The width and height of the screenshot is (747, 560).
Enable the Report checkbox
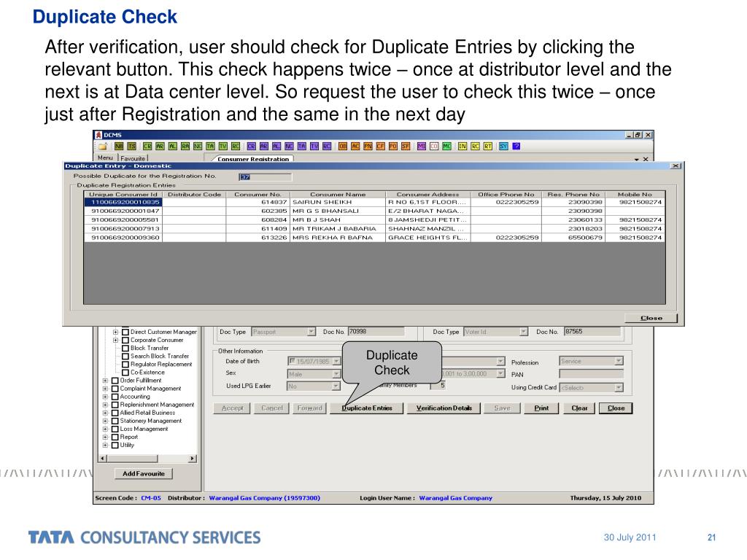(x=115, y=437)
